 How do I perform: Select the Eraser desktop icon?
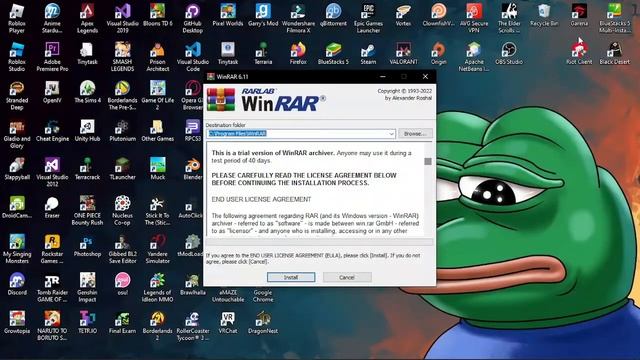[52, 207]
